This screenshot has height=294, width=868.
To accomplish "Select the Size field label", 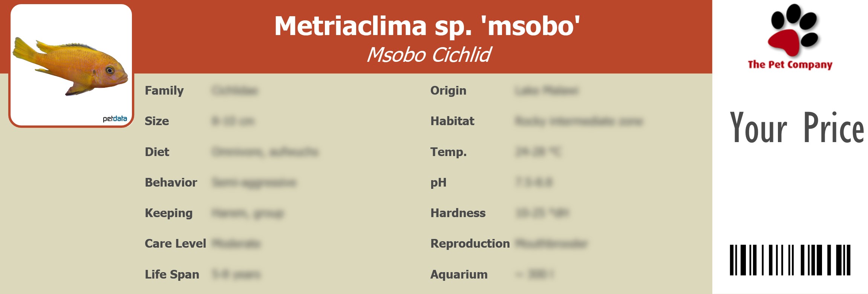I will tap(157, 121).
